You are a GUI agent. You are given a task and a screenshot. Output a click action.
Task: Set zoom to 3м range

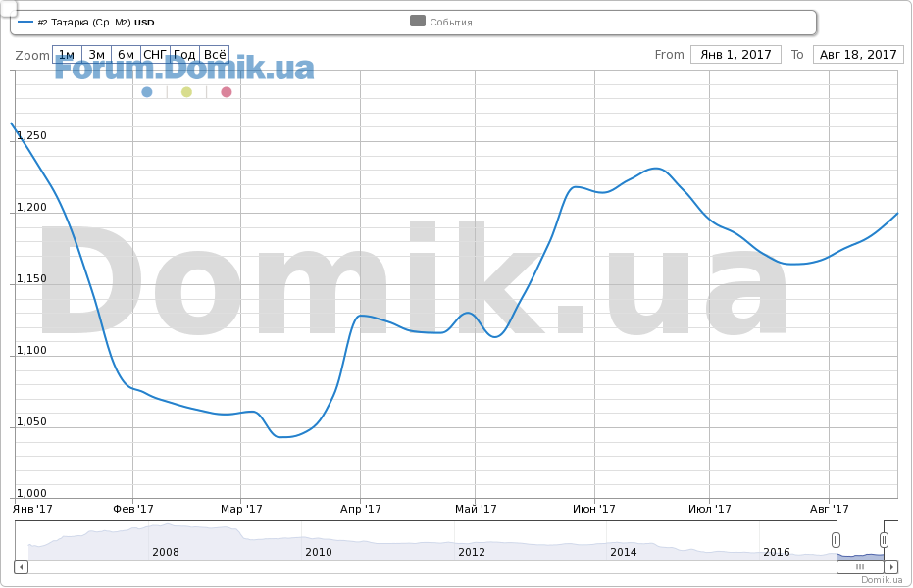coord(96,55)
